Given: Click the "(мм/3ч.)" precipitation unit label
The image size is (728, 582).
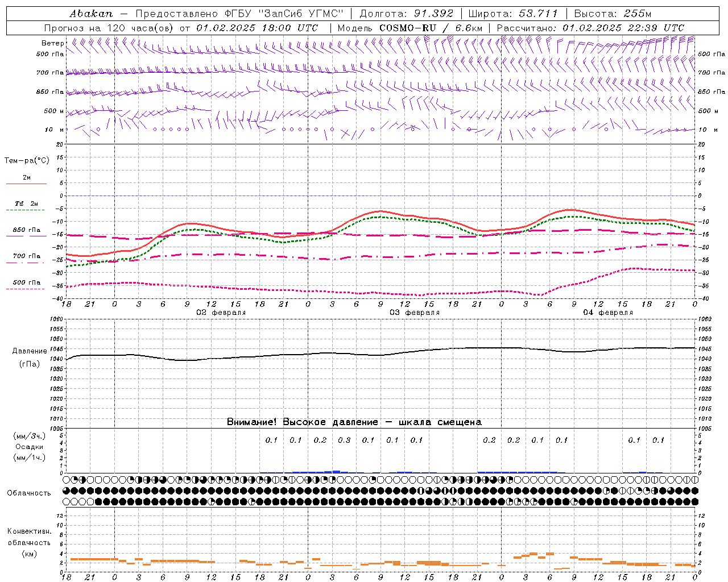Looking at the screenshot, I should coord(30,436).
